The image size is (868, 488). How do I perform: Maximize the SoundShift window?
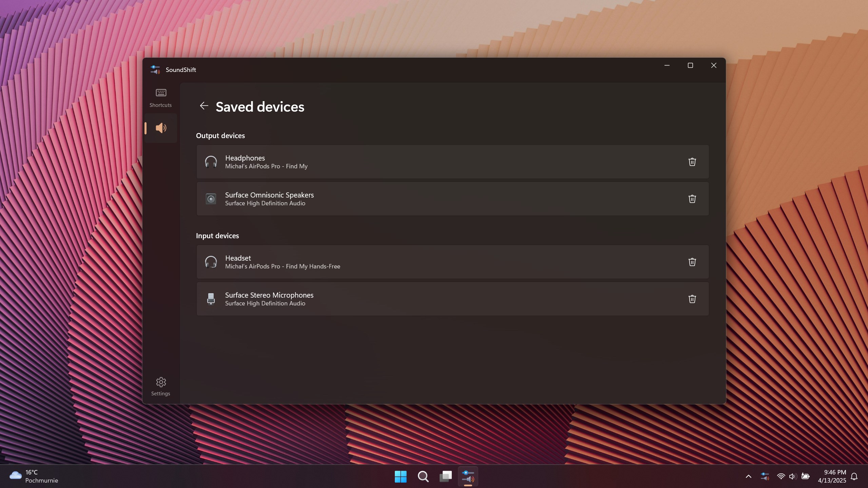(690, 65)
